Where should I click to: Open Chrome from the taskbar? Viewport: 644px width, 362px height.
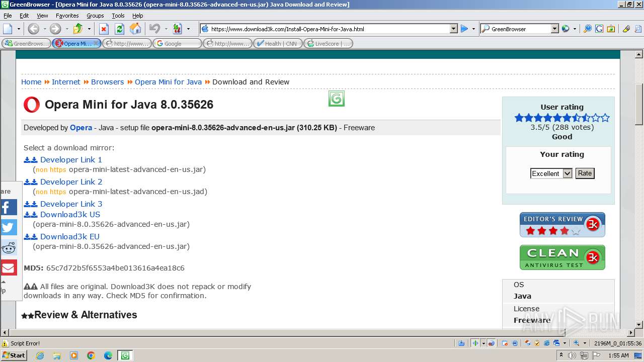coord(91,355)
